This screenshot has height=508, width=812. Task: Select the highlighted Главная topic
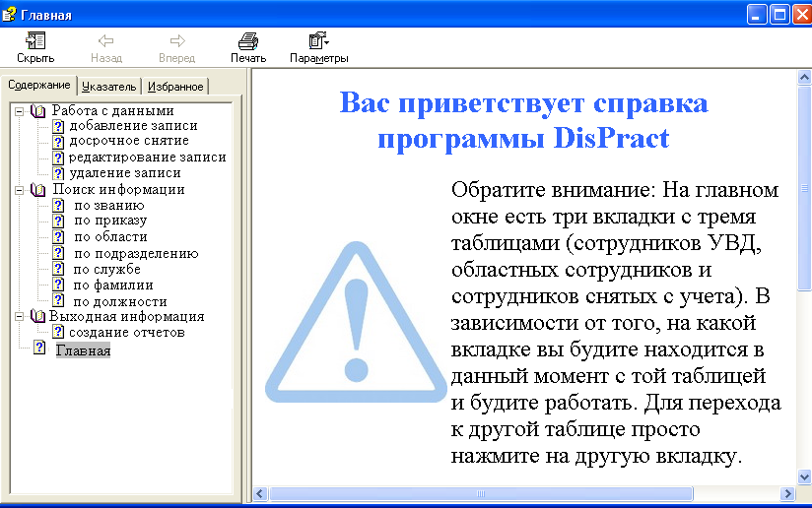(83, 350)
